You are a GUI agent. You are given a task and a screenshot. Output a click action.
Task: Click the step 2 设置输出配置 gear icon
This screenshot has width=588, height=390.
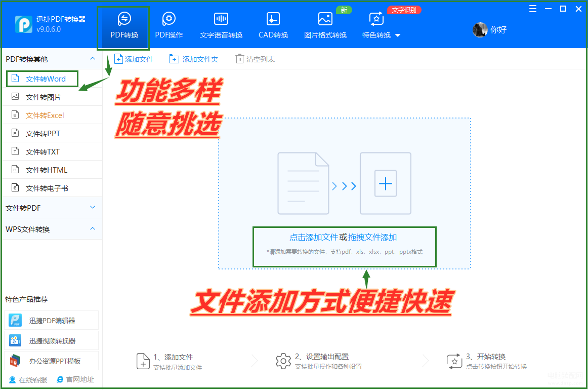283,361
